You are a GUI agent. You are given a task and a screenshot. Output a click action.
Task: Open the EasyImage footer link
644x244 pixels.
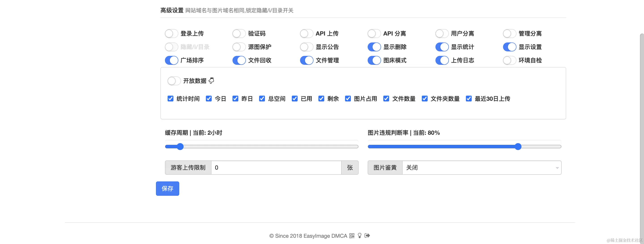coord(316,236)
